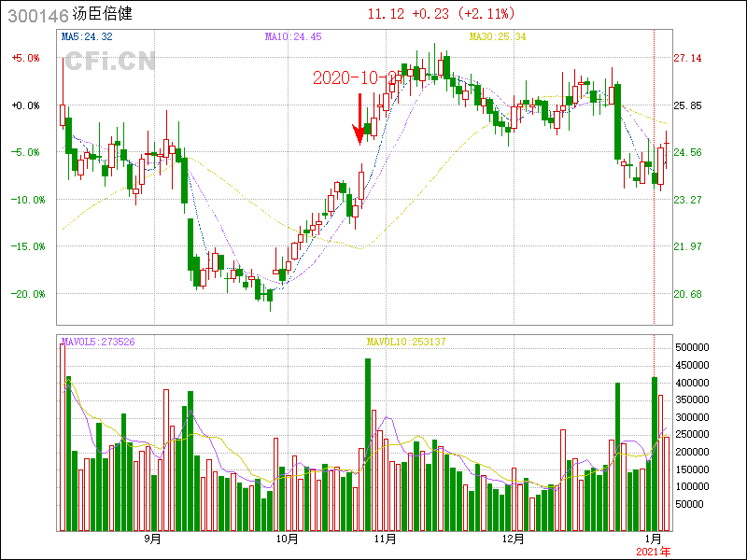
Task: Click the +0.0% percent axis label
Action: (x=26, y=105)
